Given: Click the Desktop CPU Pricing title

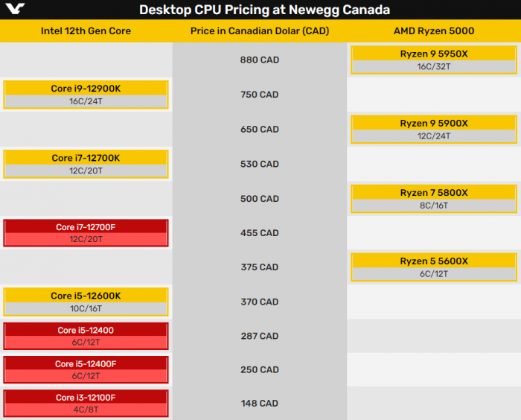Looking at the screenshot, I should click(264, 10).
